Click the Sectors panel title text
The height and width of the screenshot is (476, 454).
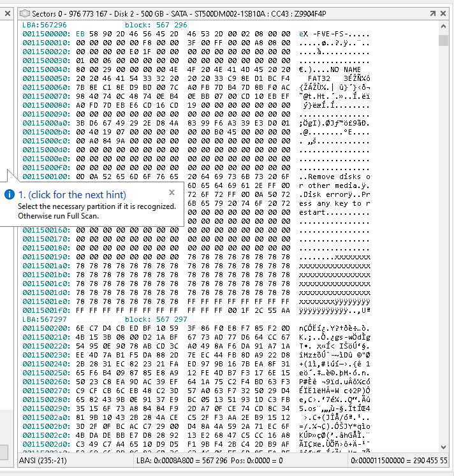(x=179, y=13)
